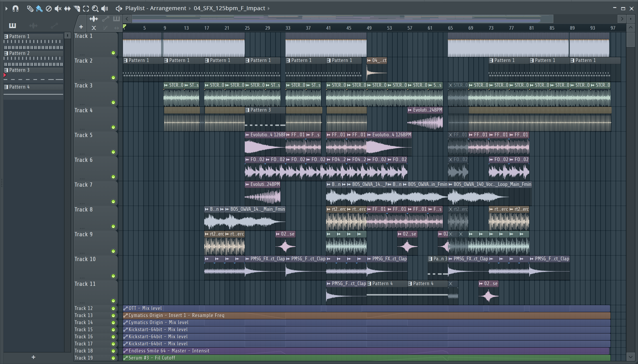This screenshot has height=364, width=638.
Task: Click the double-arrow stretch icon
Action: tap(117, 28)
